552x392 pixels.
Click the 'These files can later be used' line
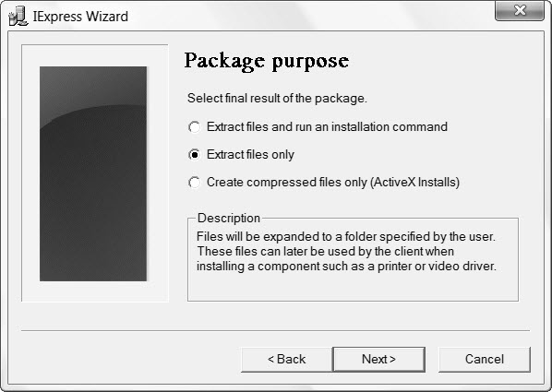(325, 251)
